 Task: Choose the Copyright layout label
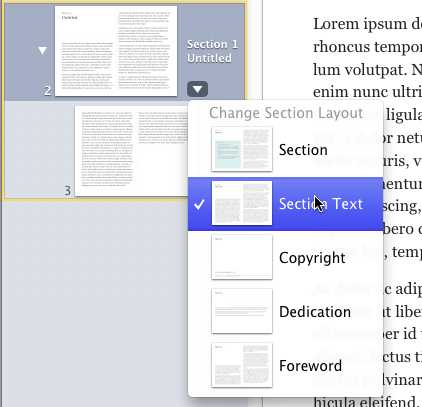312,258
